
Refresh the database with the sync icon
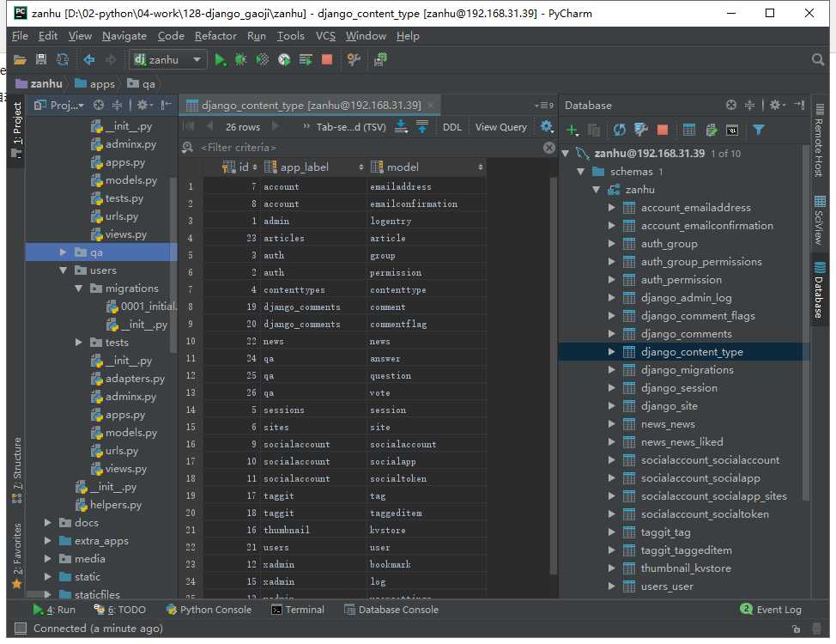[619, 130]
